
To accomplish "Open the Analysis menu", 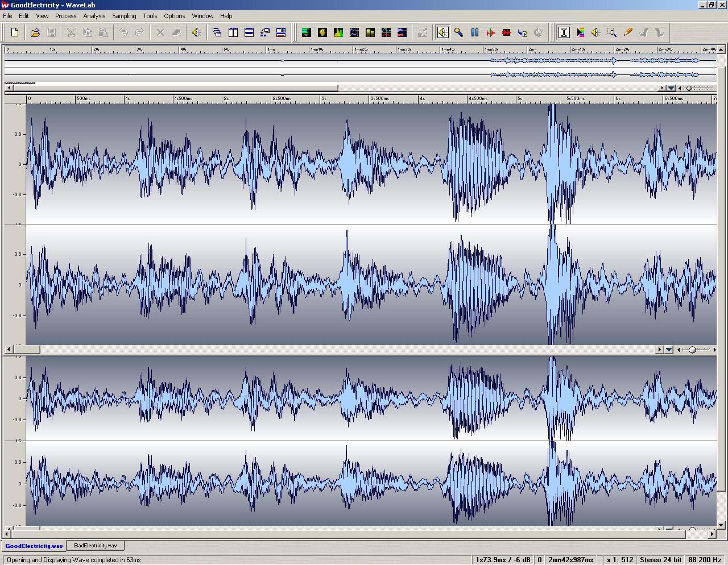I will (94, 16).
